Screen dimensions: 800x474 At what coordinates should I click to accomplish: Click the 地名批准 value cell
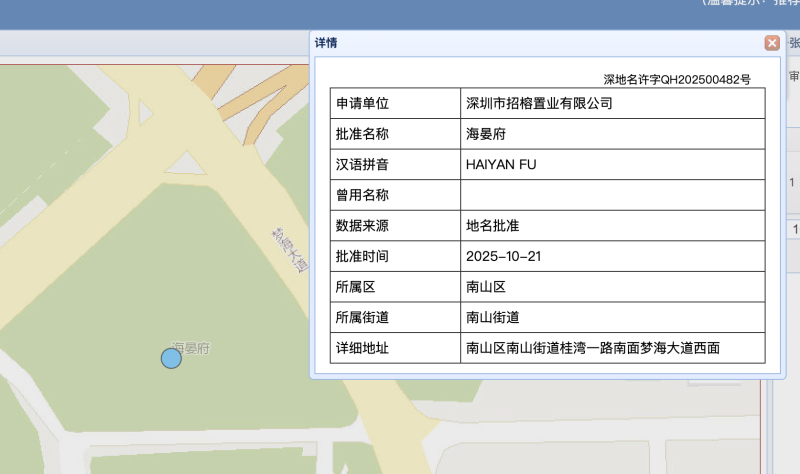point(613,226)
